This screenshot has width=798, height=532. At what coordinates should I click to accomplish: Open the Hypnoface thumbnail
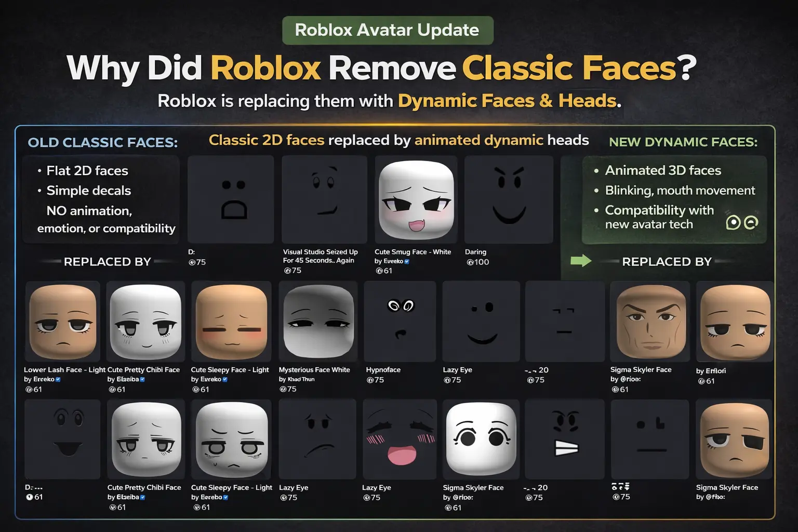[400, 322]
